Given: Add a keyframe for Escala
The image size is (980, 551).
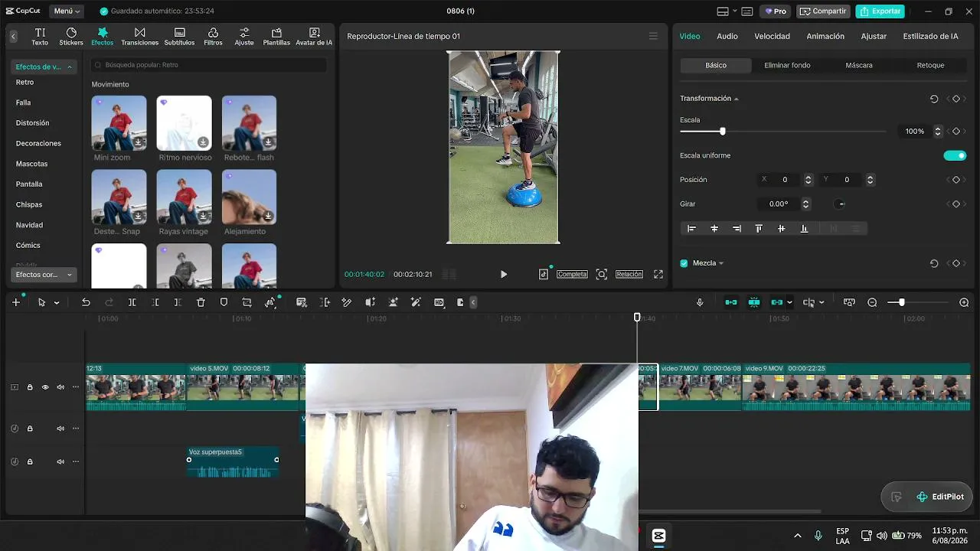Looking at the screenshot, I should pyautogui.click(x=955, y=132).
